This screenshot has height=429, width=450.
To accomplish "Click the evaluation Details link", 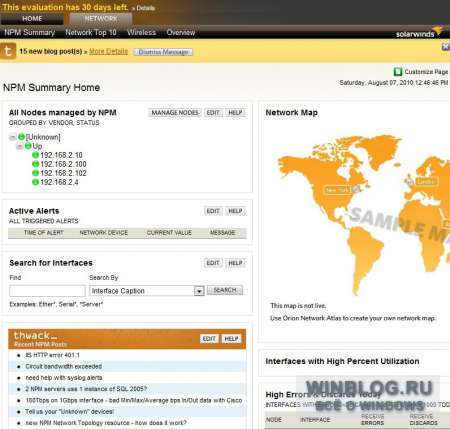I will coord(145,8).
